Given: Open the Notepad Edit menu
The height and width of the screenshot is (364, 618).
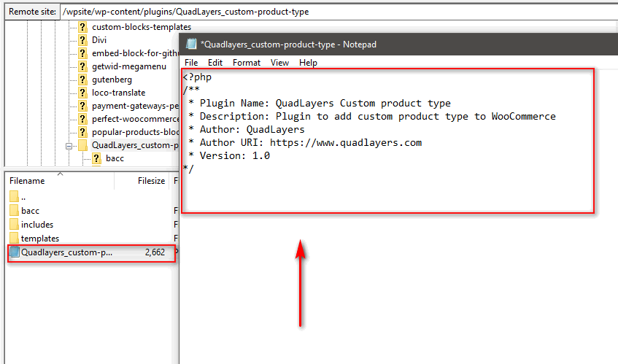Looking at the screenshot, I should tap(215, 63).
